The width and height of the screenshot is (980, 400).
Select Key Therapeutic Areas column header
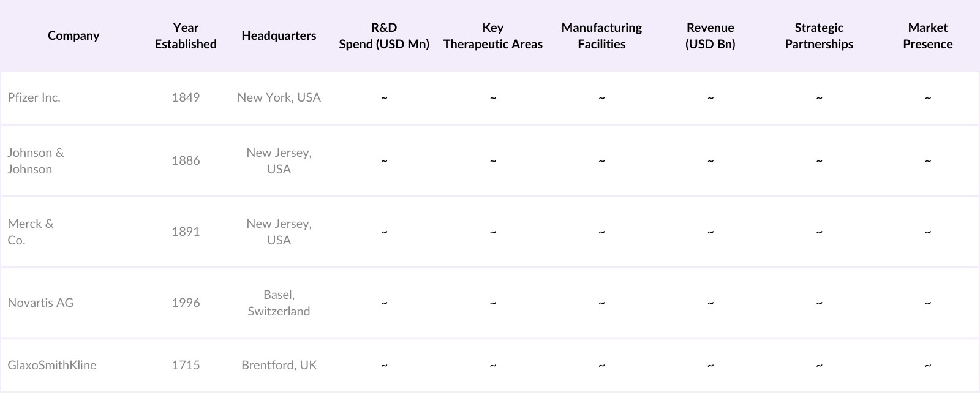click(x=492, y=36)
